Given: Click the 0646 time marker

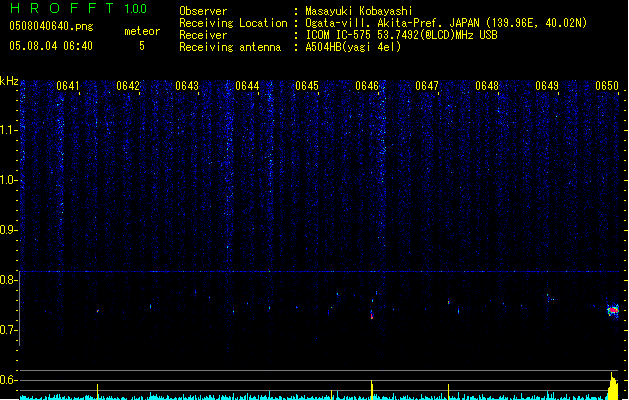Looking at the screenshot, I should pyautogui.click(x=367, y=86).
